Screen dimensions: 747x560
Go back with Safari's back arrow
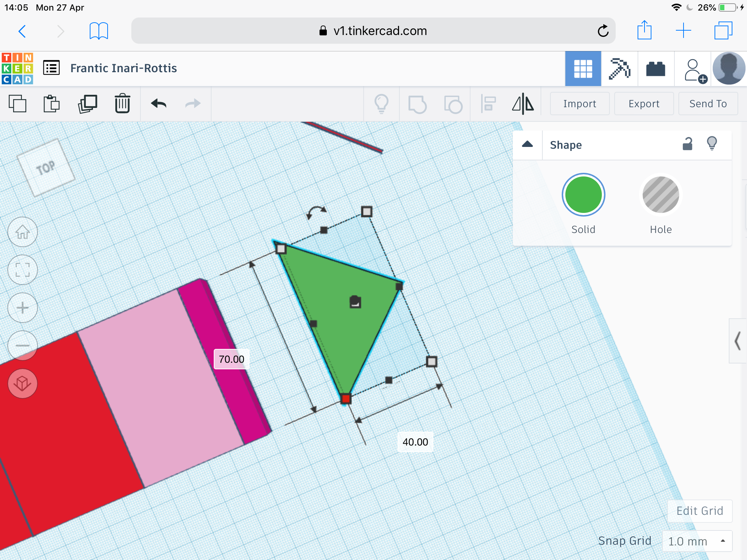[22, 31]
